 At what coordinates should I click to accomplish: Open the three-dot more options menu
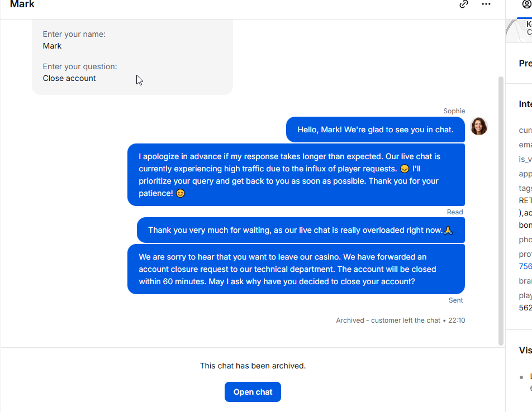coord(486,4)
